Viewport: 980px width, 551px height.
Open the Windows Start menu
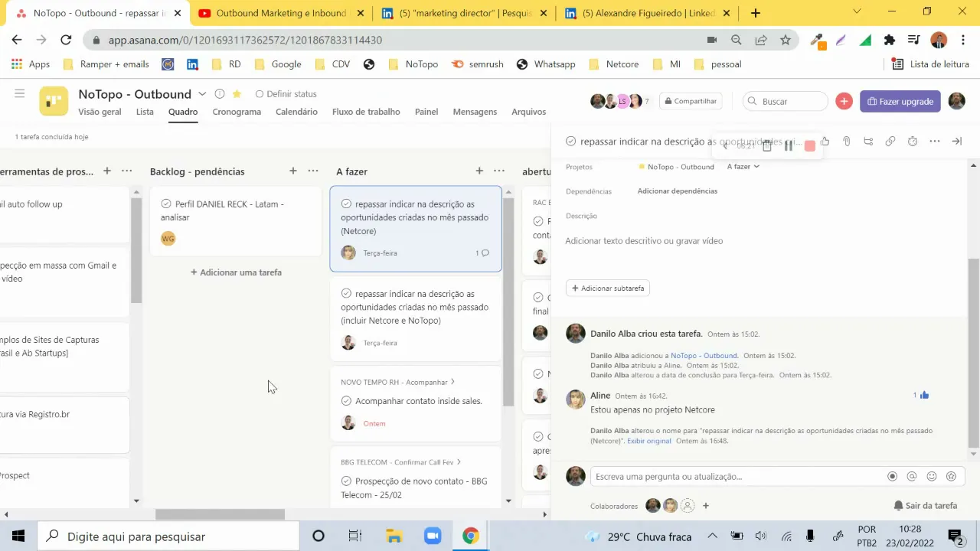(x=18, y=536)
